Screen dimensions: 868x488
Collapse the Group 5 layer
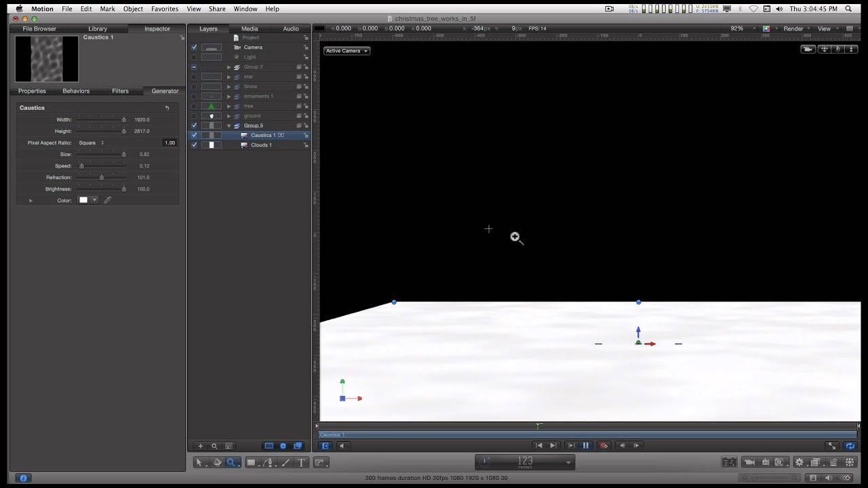(229, 125)
